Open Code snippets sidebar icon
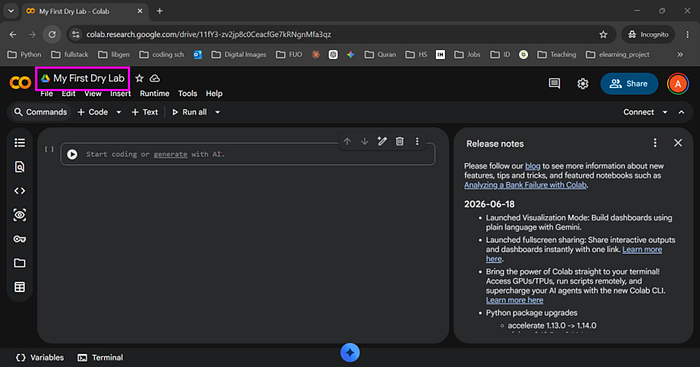Image resolution: width=700 pixels, height=367 pixels. click(20, 191)
